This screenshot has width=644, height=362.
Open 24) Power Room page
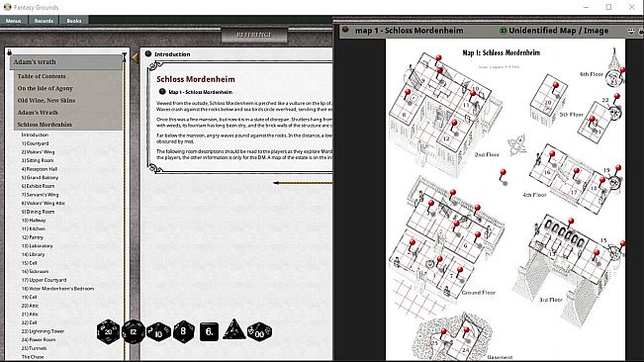click(39, 340)
